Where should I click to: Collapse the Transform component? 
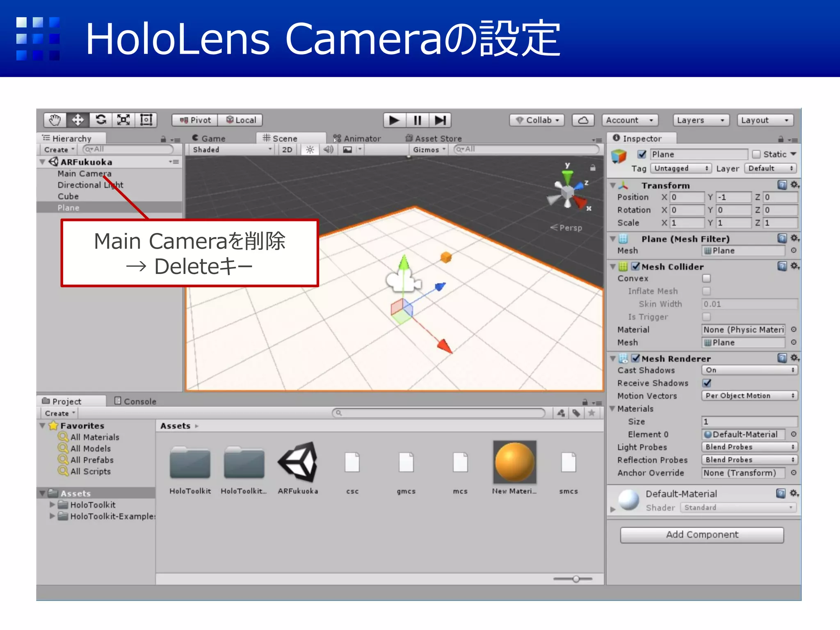click(x=613, y=185)
